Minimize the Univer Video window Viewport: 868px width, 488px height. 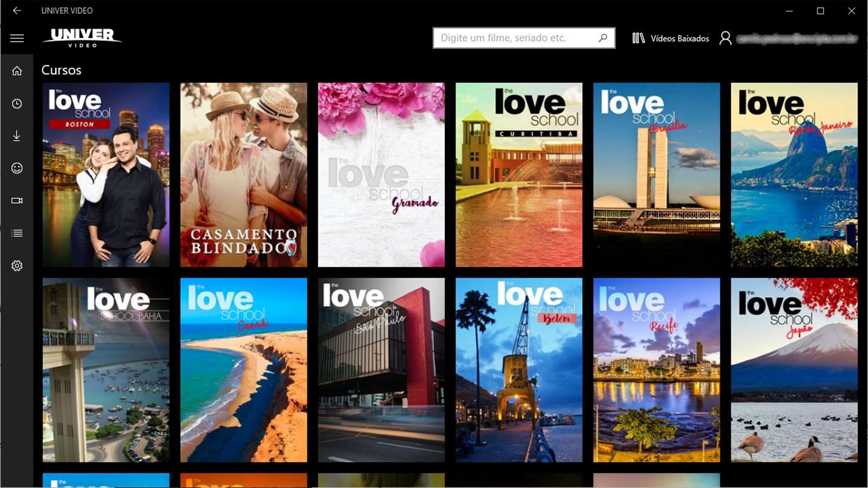[790, 11]
